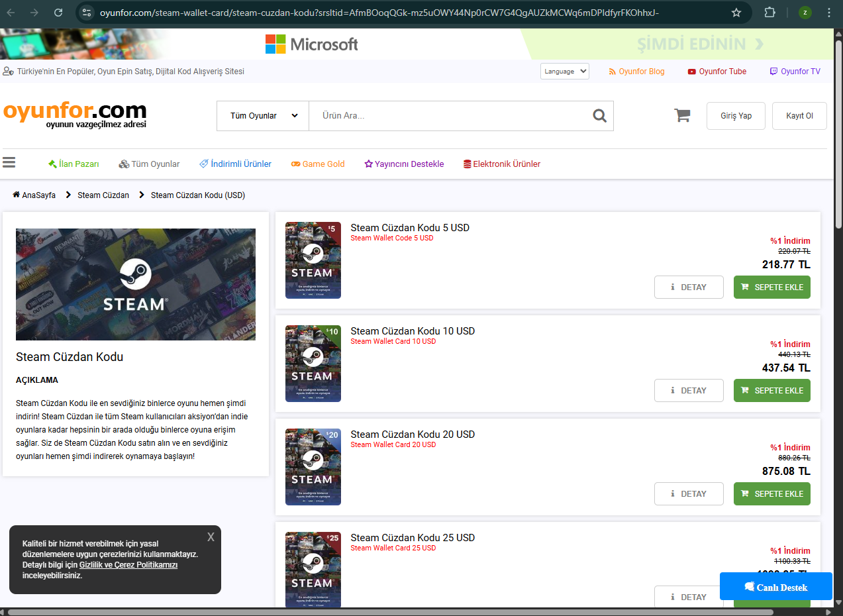Image resolution: width=843 pixels, height=616 pixels.
Task: Click the search magnifier icon
Action: (x=599, y=116)
